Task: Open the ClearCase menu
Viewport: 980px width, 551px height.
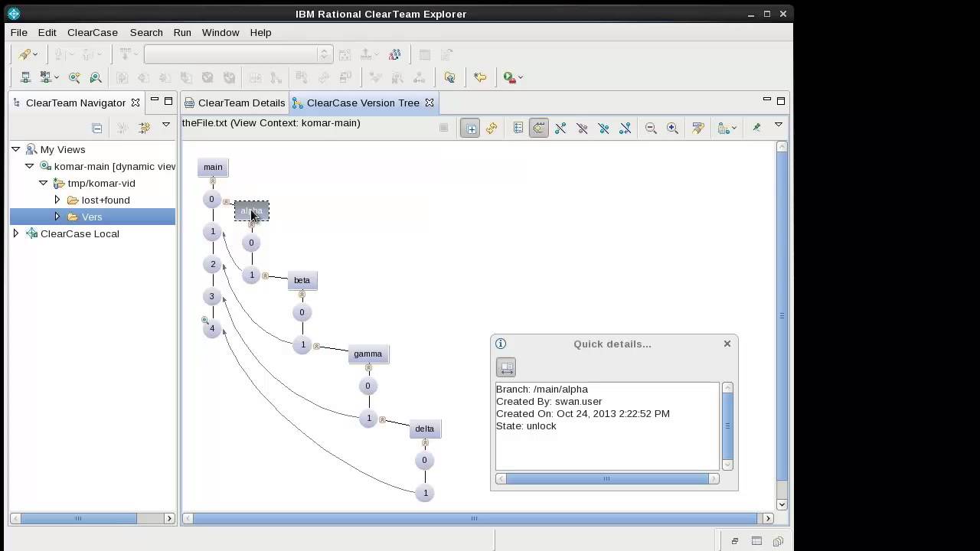Action: [x=93, y=32]
